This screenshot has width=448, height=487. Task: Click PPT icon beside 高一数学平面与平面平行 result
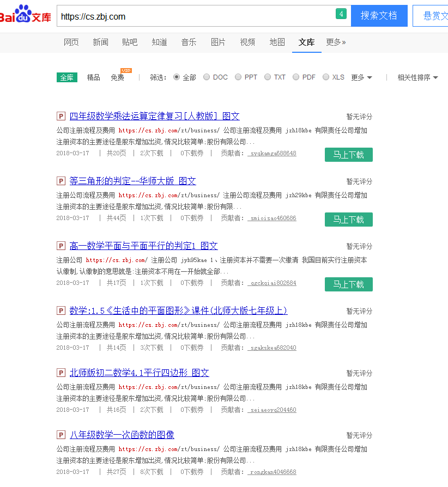click(61, 246)
